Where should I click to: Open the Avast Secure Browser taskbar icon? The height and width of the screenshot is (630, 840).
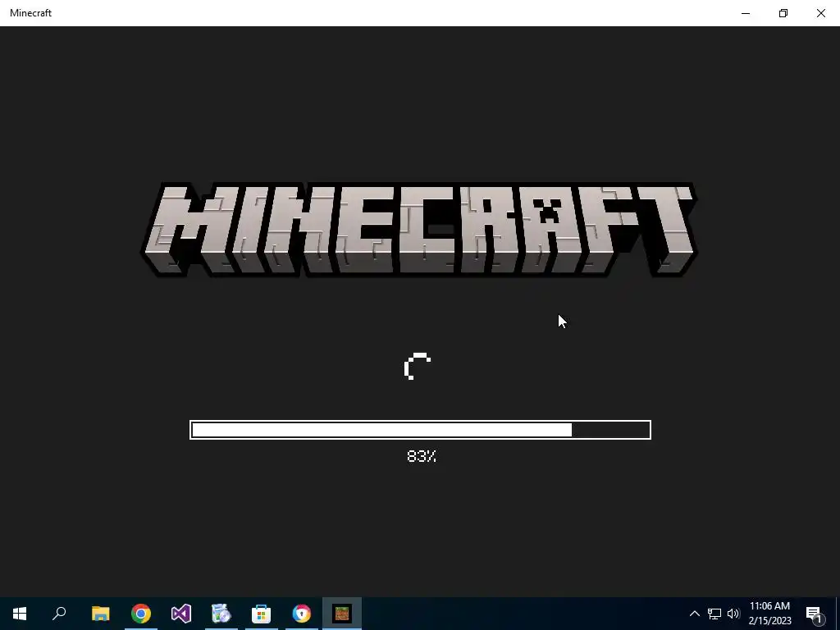(302, 614)
